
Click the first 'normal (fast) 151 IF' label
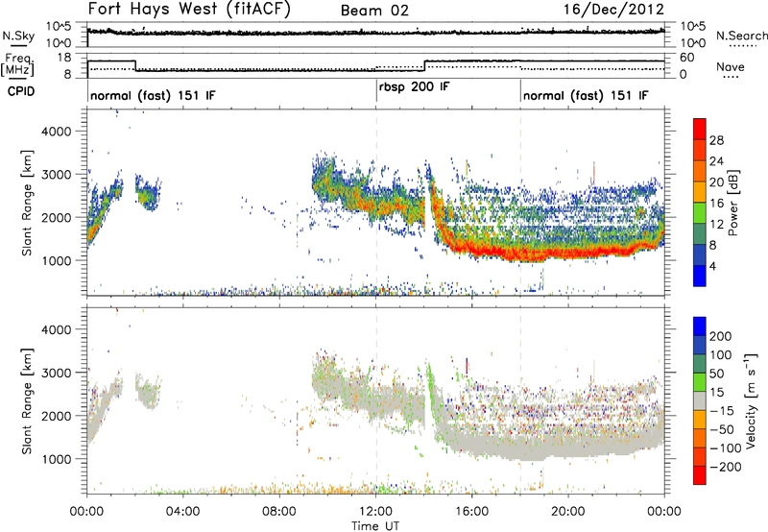coord(153,95)
